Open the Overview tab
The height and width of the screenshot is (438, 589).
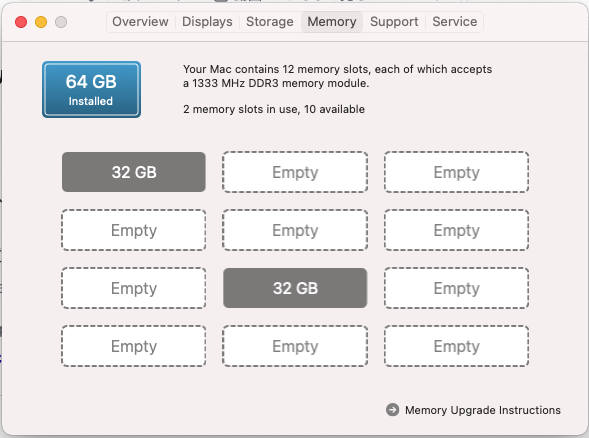(x=140, y=22)
